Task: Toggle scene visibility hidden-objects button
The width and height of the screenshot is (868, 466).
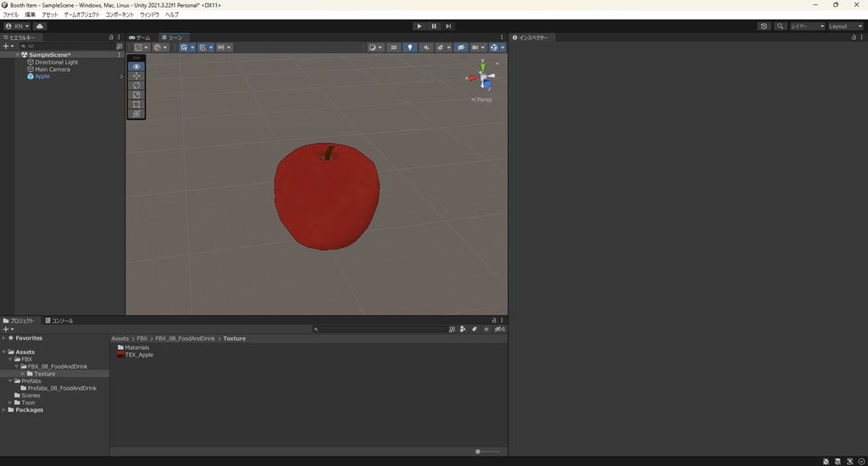Action: click(460, 47)
